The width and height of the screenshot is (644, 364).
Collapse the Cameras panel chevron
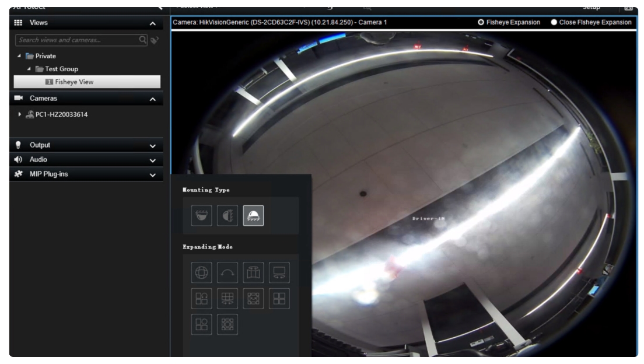click(152, 99)
